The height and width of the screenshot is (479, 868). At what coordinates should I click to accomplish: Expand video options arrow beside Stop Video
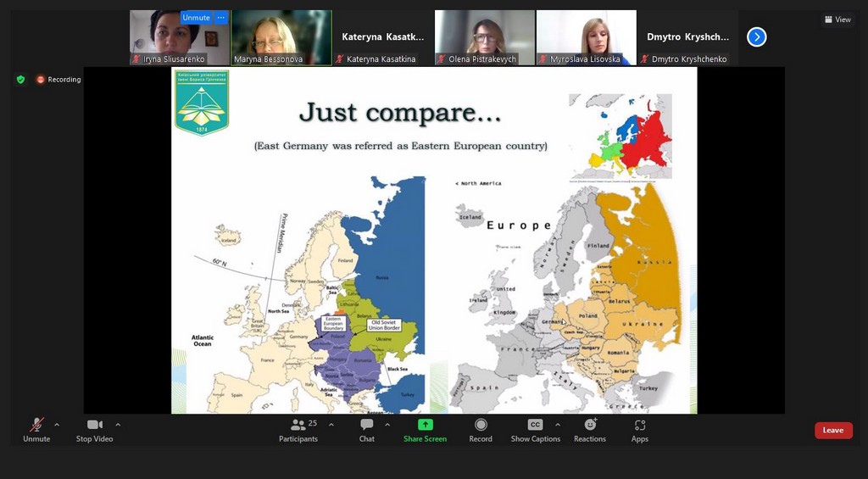118,425
